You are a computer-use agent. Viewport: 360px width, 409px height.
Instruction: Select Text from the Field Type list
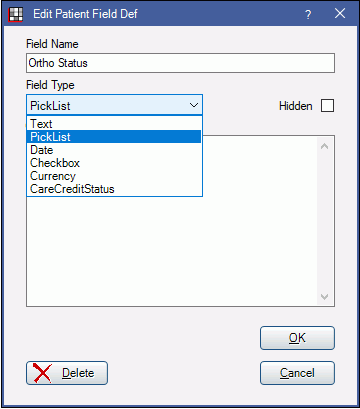coord(114,124)
